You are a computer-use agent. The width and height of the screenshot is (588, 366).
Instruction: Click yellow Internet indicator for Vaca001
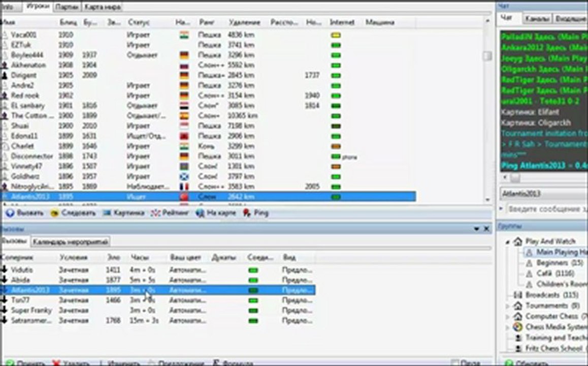coord(336,35)
